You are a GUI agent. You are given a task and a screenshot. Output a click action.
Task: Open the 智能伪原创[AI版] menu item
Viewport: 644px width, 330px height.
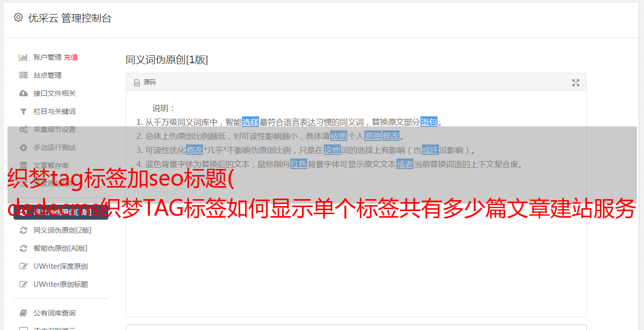[60, 248]
